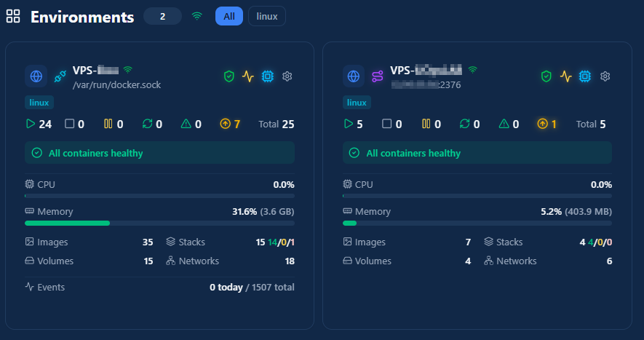The image size is (644, 340).
Task: Click Stacks value 4 4/0/0
Action: (596, 242)
